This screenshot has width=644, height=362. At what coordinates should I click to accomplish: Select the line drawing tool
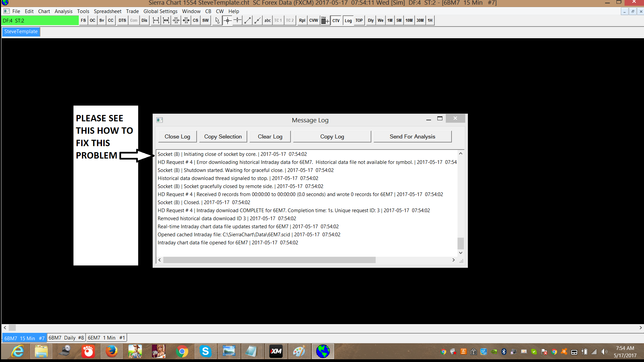click(248, 20)
